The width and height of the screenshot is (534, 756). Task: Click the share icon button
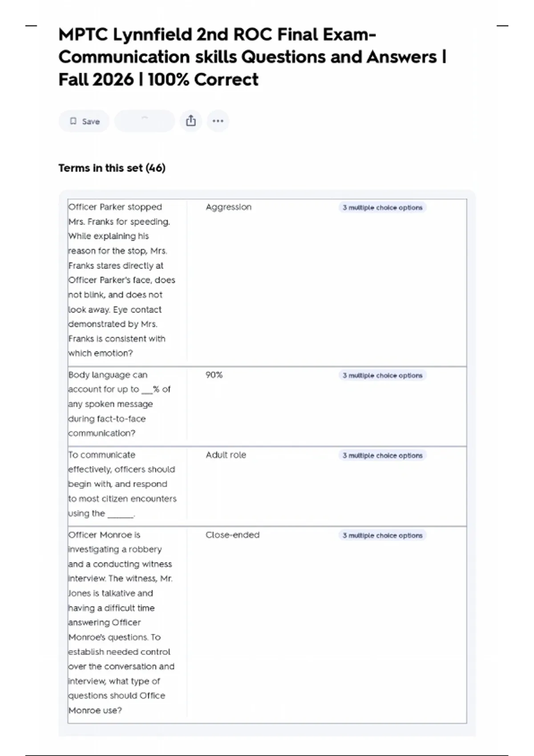coord(191,121)
